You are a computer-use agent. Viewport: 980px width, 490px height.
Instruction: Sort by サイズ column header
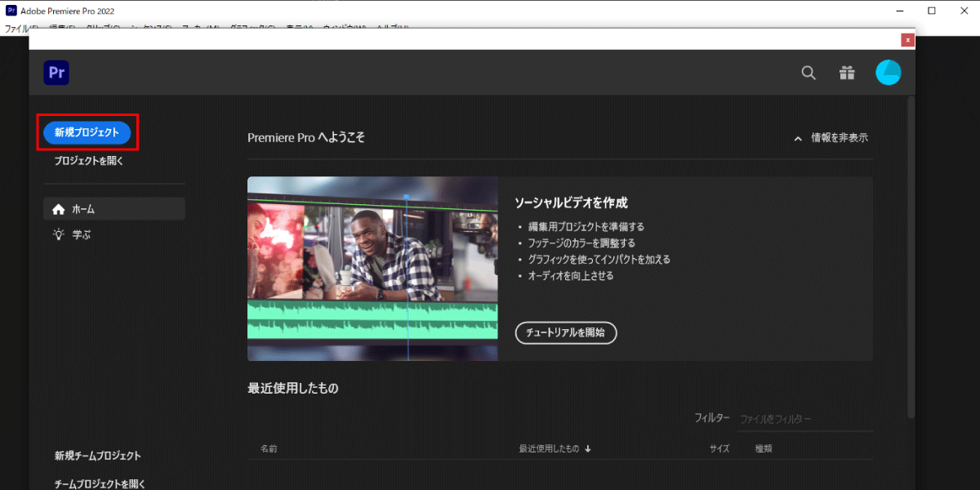[719, 448]
